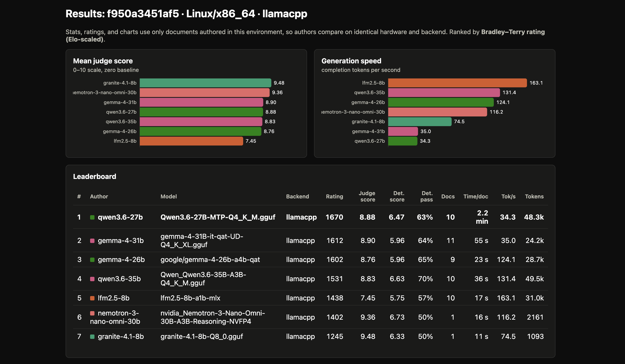The image size is (625, 364).
Task: Click the Qwen_Qwen3.6-35B-A3B-Q4_K_M.gguf model cell
Action: tap(203, 279)
